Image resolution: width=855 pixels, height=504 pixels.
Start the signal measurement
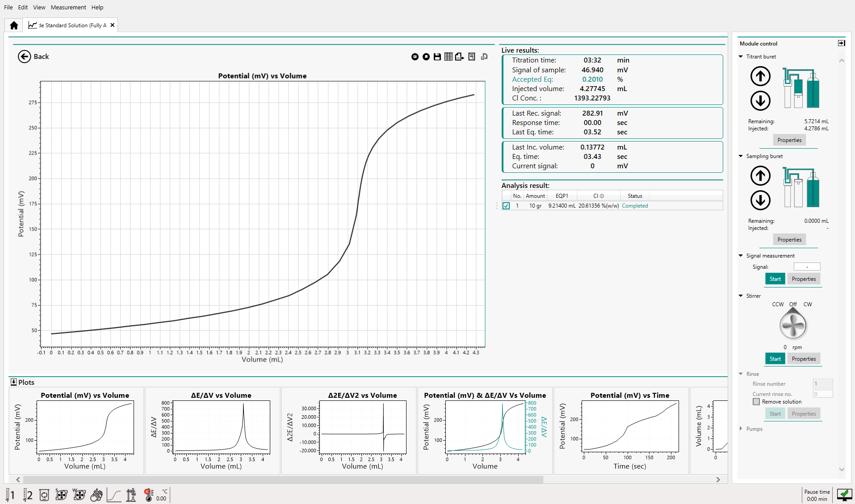click(775, 279)
